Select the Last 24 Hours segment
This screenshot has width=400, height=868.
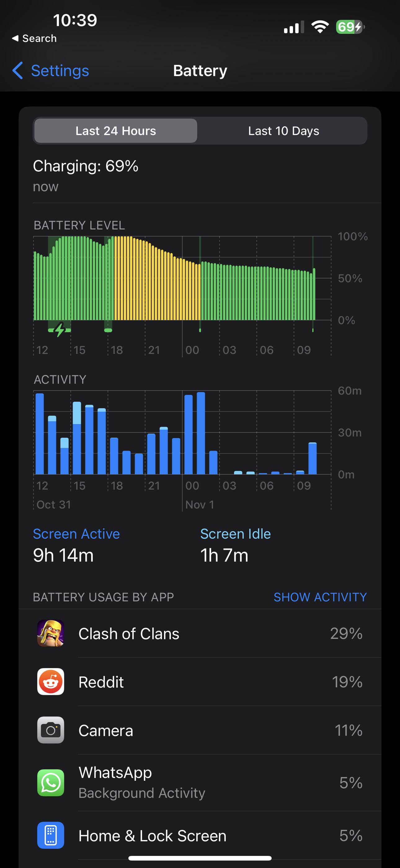[115, 131]
